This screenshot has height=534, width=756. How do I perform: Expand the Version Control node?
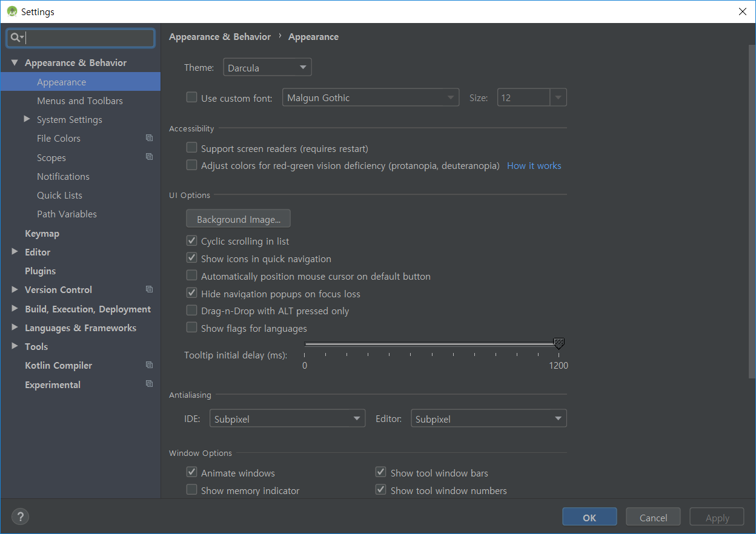pyautogui.click(x=15, y=289)
